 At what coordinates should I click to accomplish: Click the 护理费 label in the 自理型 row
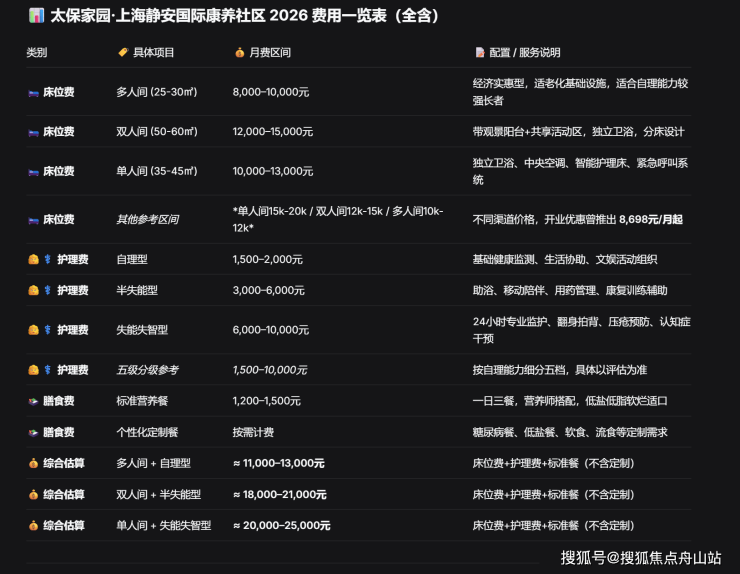[x=73, y=260]
